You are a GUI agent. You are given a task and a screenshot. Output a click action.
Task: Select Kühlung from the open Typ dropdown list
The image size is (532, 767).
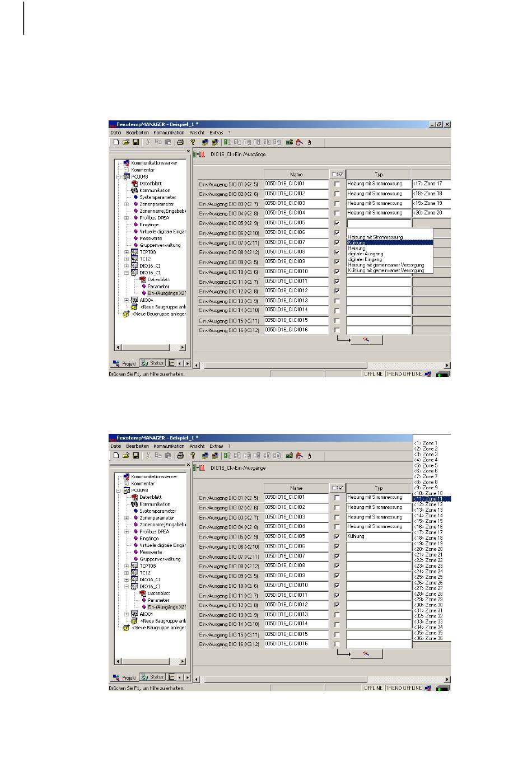click(x=390, y=242)
